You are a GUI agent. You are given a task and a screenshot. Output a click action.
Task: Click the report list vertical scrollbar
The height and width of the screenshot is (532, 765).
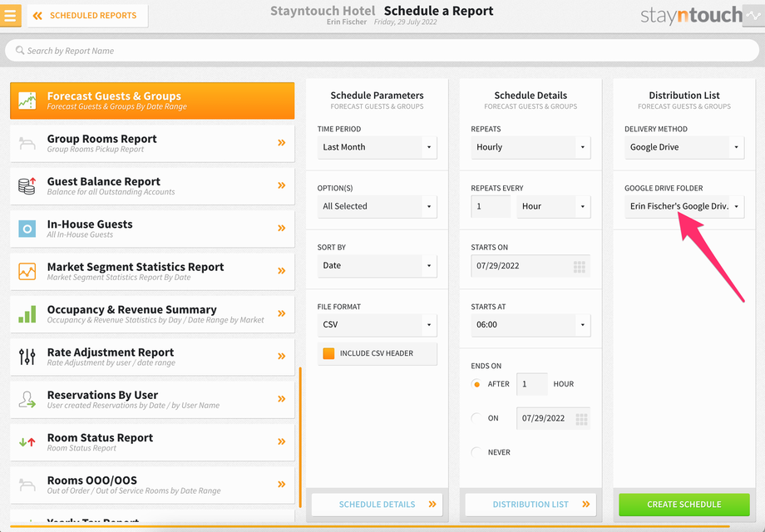300,437
